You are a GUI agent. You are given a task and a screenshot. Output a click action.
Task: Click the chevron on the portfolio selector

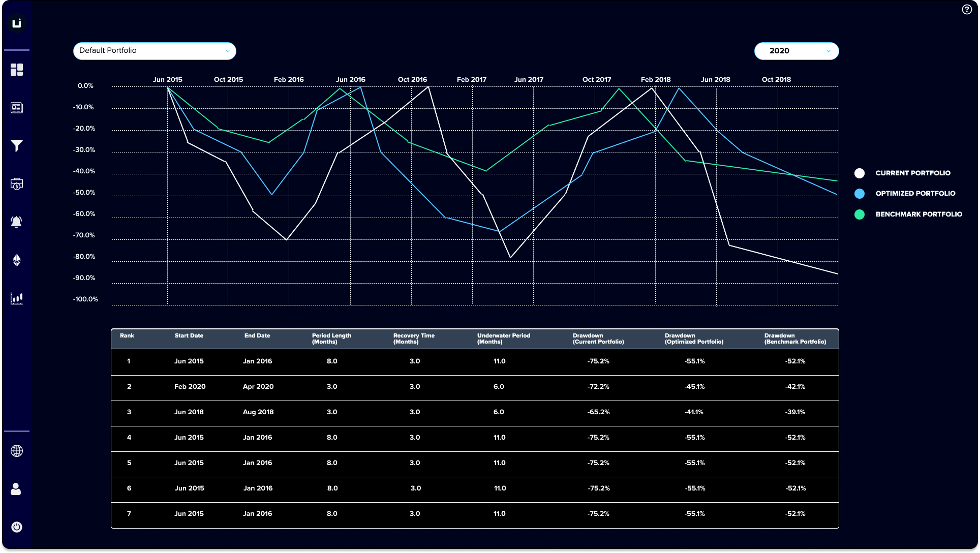pos(229,51)
